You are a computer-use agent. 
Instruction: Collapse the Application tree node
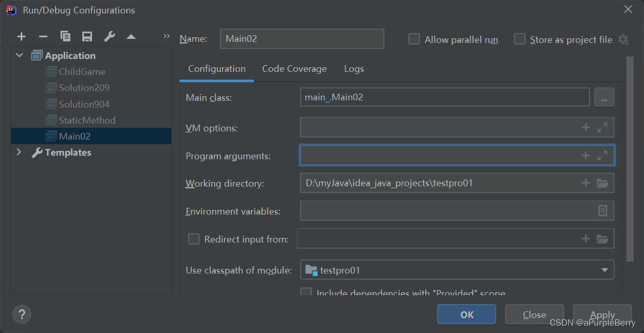point(20,55)
